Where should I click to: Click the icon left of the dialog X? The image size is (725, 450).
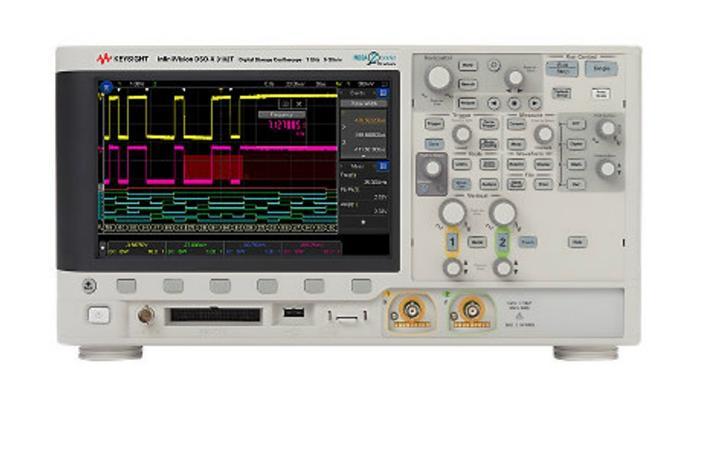pyautogui.click(x=286, y=104)
